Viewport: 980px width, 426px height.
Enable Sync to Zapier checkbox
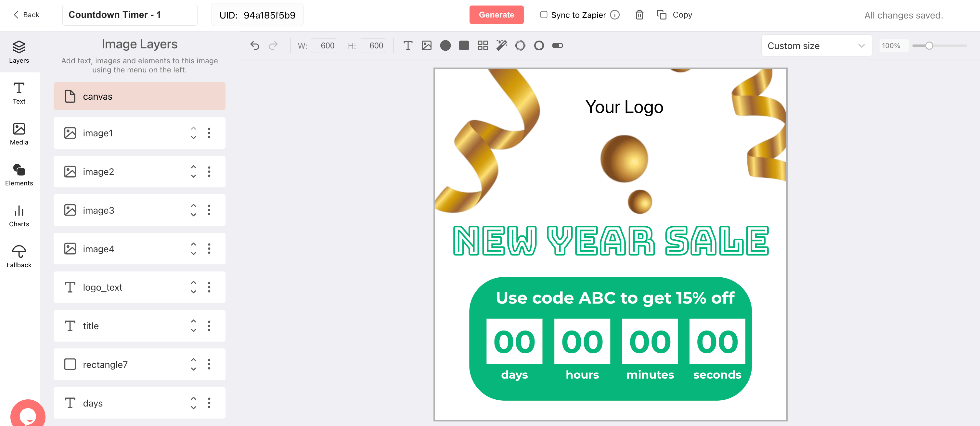click(x=544, y=15)
